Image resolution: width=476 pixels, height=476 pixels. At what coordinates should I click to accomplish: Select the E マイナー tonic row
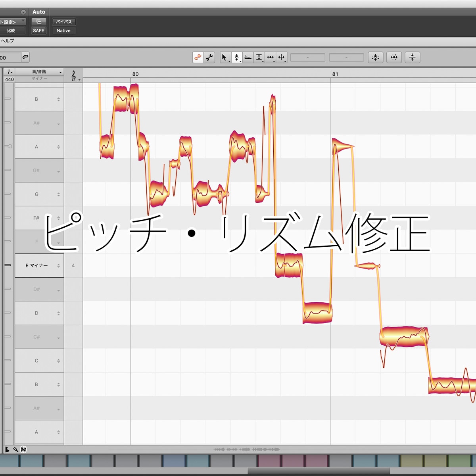tap(39, 266)
